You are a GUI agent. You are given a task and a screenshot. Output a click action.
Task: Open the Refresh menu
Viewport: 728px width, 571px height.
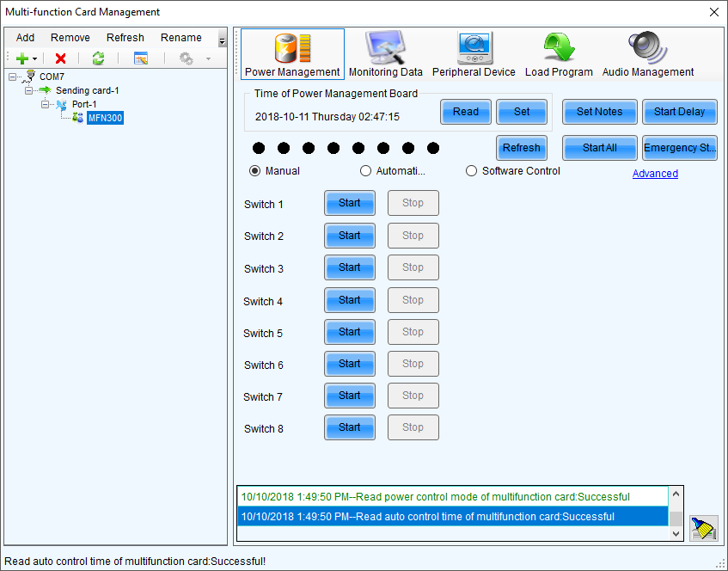(125, 37)
